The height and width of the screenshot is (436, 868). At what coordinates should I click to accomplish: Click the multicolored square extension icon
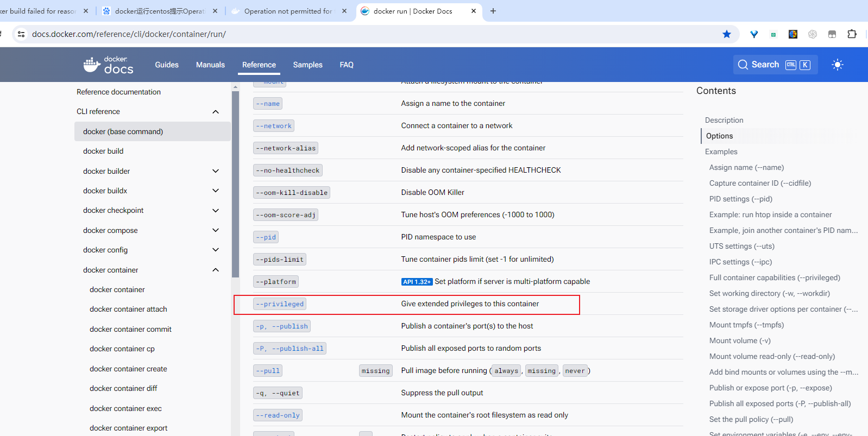coord(793,34)
